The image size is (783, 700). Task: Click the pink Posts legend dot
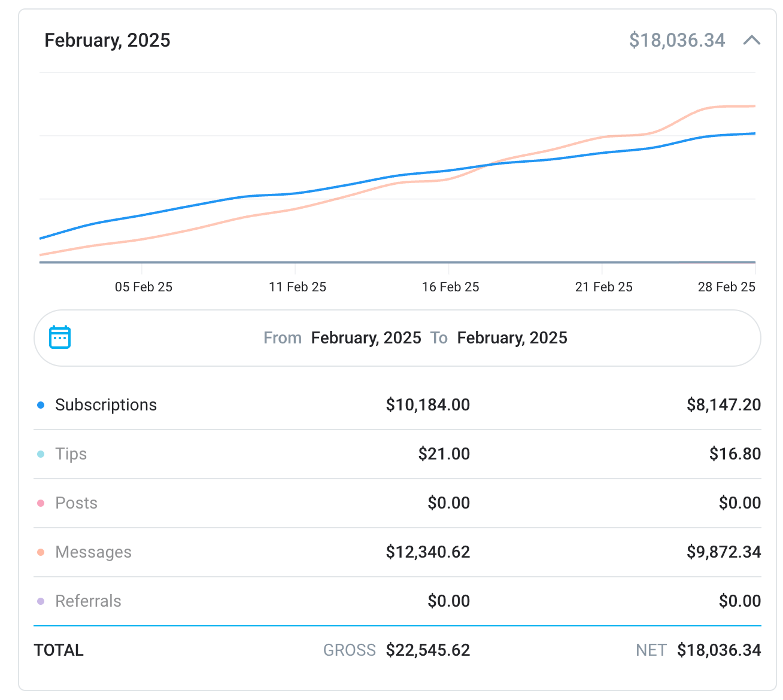(41, 503)
